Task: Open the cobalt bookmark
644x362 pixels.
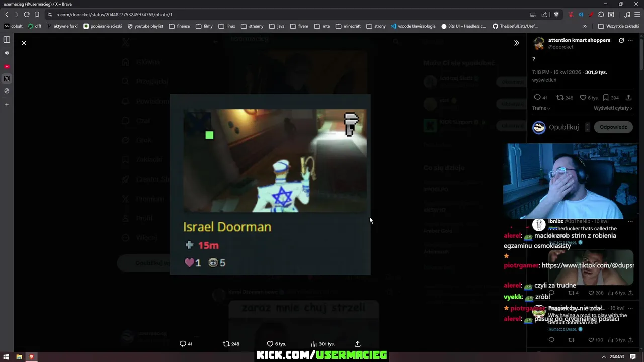Action: click(14, 26)
